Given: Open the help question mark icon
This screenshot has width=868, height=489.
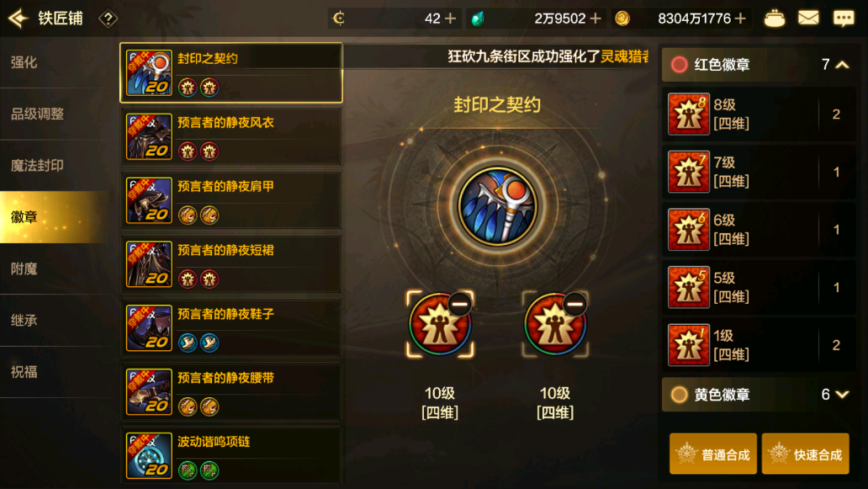Looking at the screenshot, I should click(108, 19).
